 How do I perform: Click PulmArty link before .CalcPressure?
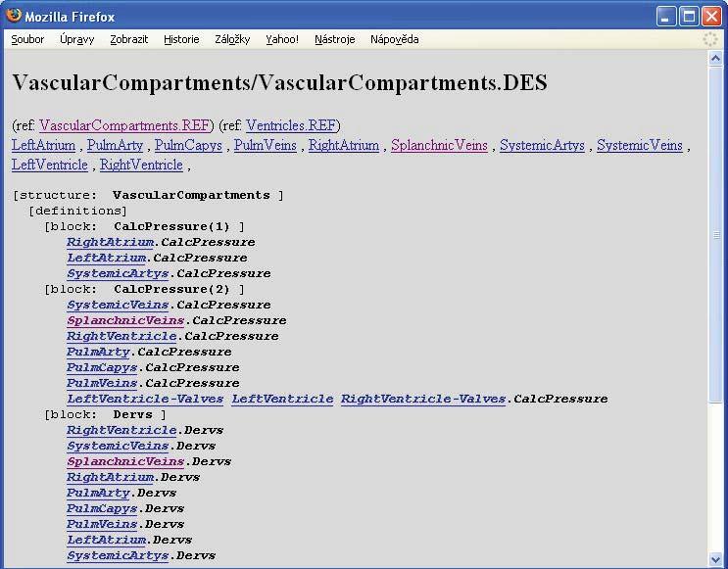click(98, 352)
